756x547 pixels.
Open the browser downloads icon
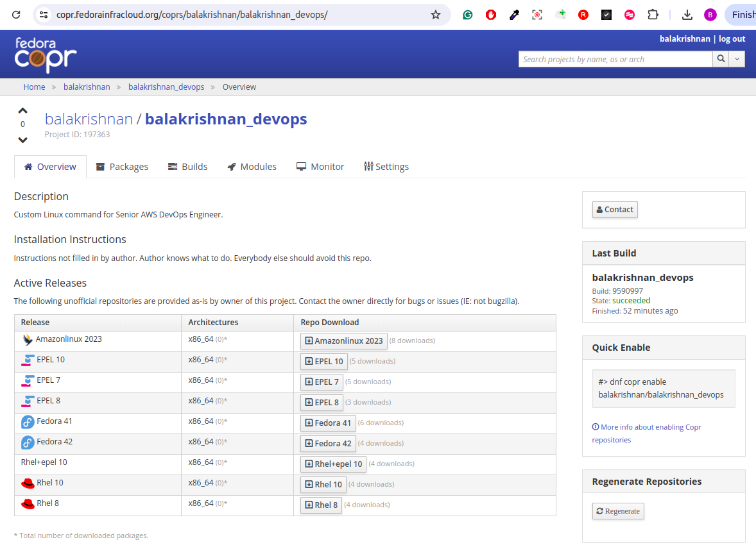click(687, 15)
